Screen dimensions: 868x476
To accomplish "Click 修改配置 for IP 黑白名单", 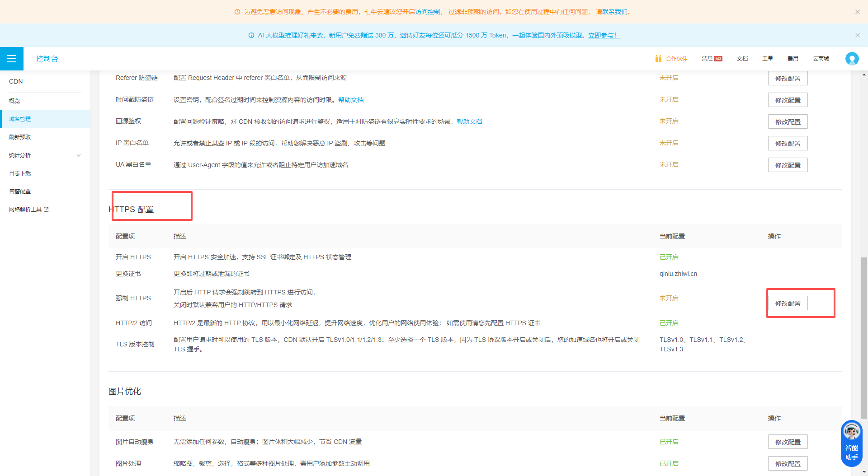I will [788, 144].
